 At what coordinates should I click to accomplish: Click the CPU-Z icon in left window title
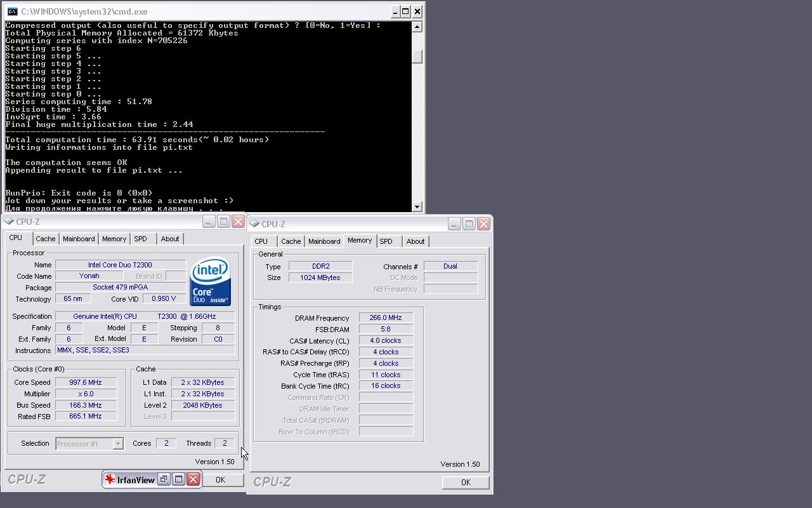[x=8, y=222]
